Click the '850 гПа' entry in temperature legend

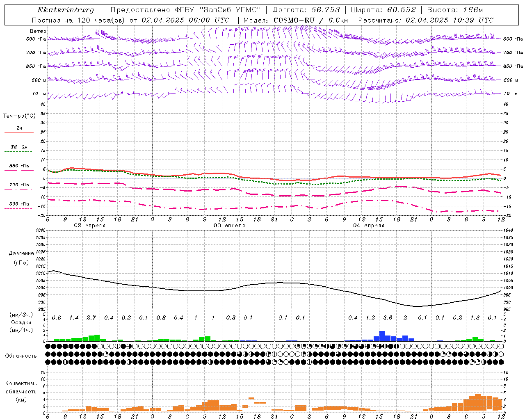click(x=19, y=166)
